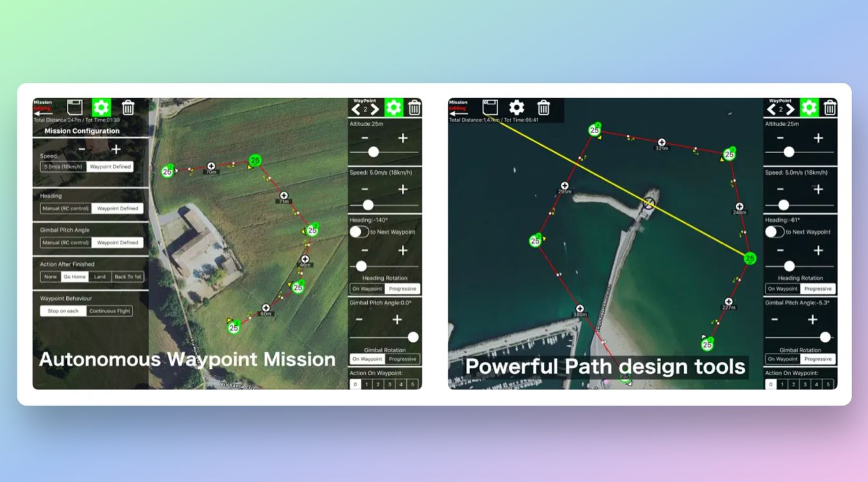
Task: Select 'Back To 1st' after-finish action
Action: coord(127,277)
